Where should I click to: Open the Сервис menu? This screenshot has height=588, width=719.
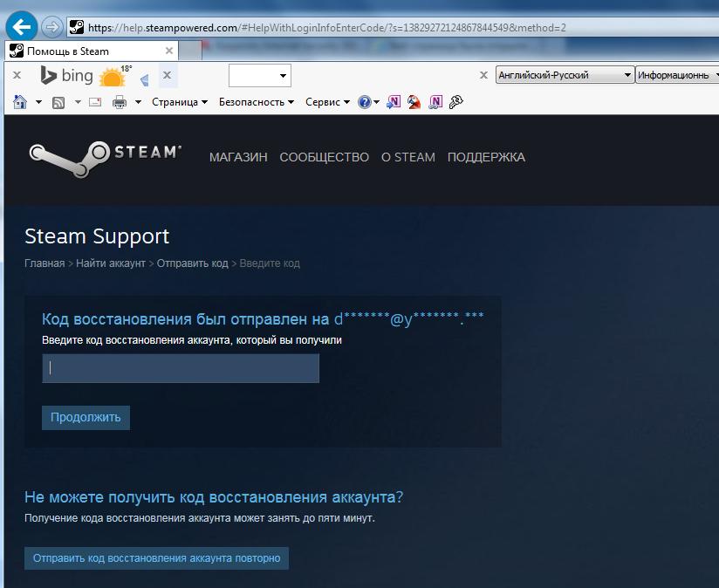point(327,102)
